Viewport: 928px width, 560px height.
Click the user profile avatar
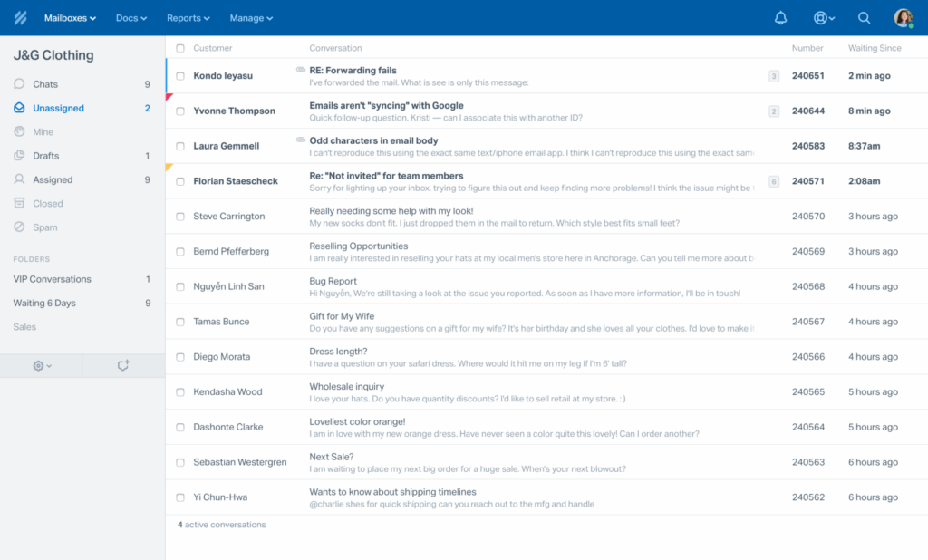(903, 18)
